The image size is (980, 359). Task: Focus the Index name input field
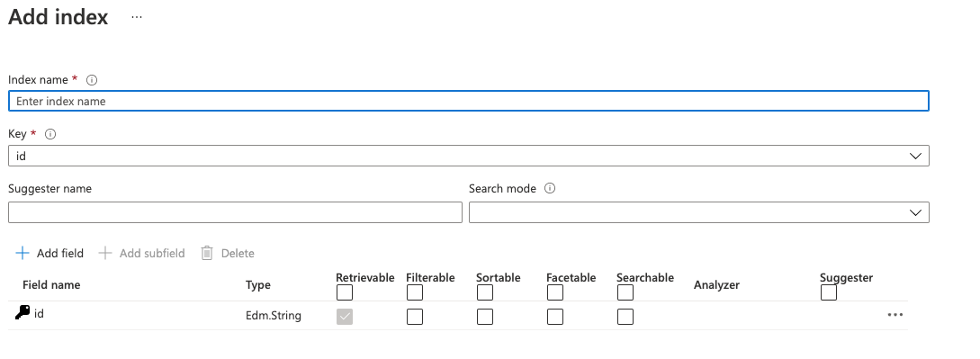coord(469,101)
